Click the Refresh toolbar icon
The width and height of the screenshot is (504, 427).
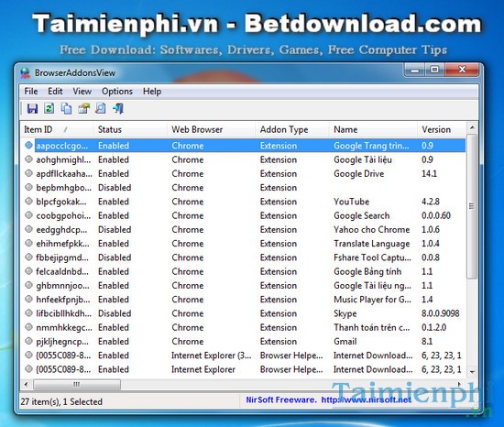click(49, 108)
